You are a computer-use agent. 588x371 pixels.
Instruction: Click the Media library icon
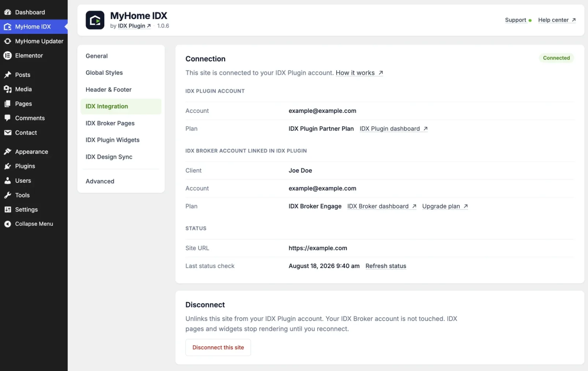click(7, 89)
